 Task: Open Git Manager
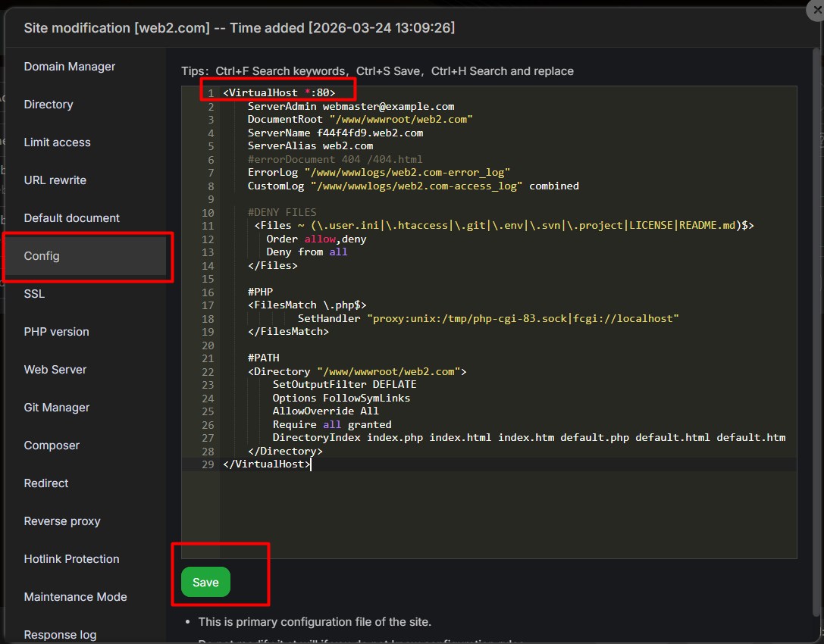pos(57,408)
